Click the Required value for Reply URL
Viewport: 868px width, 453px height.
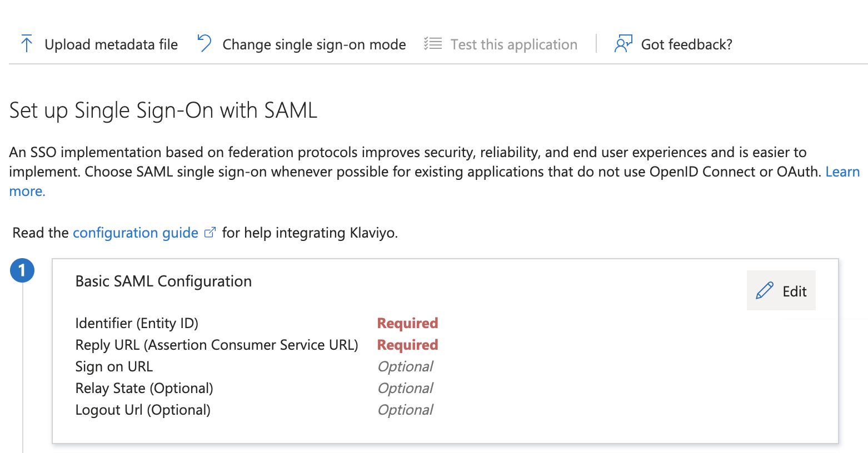[407, 344]
